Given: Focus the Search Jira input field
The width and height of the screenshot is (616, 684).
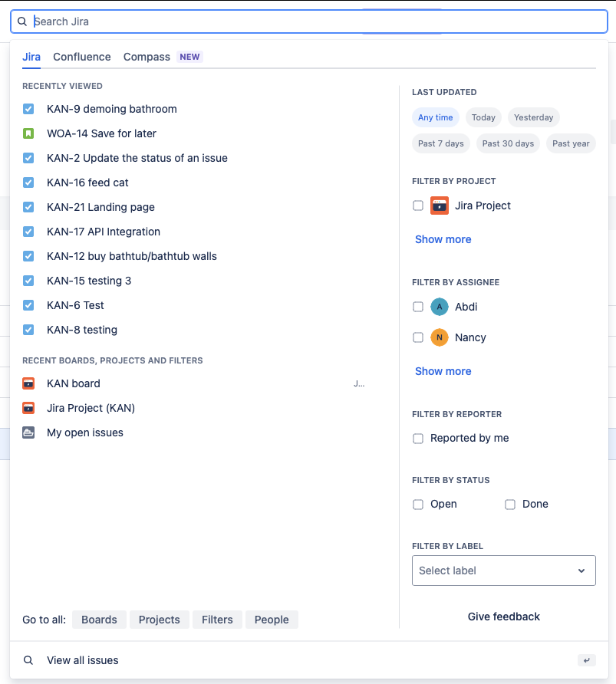Looking at the screenshot, I should click(309, 21).
